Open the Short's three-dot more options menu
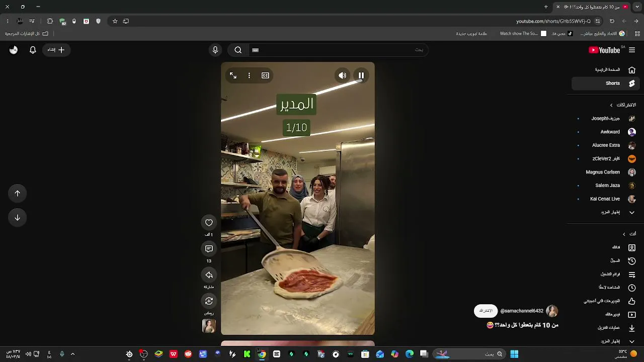This screenshot has height=362, width=644. (249, 75)
